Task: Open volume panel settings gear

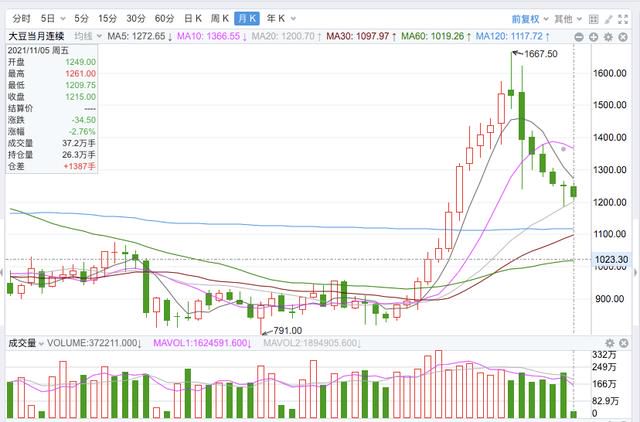Action: (x=609, y=343)
